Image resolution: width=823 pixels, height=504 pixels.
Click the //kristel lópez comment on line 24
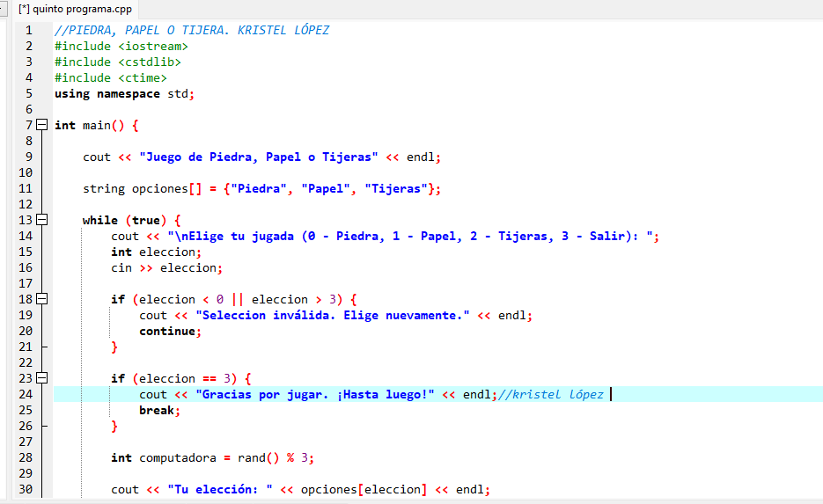coord(551,394)
